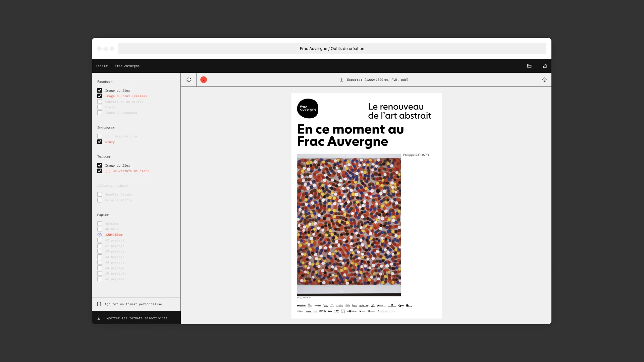The image size is (644, 362).
Task: Uncheck Twitter Couverture de profil
Action: (x=100, y=171)
